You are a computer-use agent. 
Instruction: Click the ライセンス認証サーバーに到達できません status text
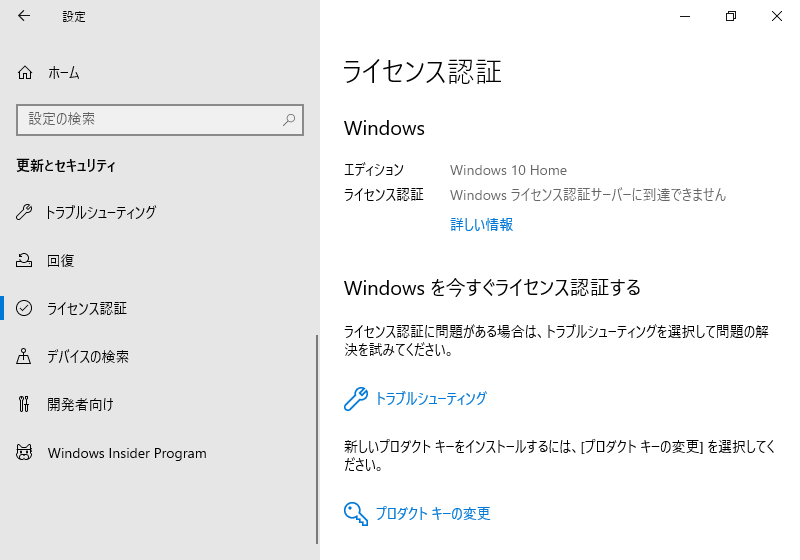click(x=588, y=195)
